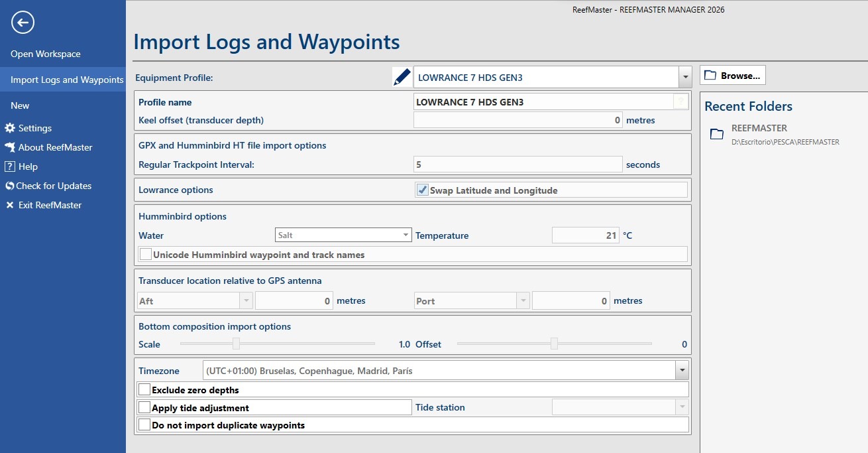
Task: Check Do not import duplicate waypoints
Action: click(x=144, y=424)
